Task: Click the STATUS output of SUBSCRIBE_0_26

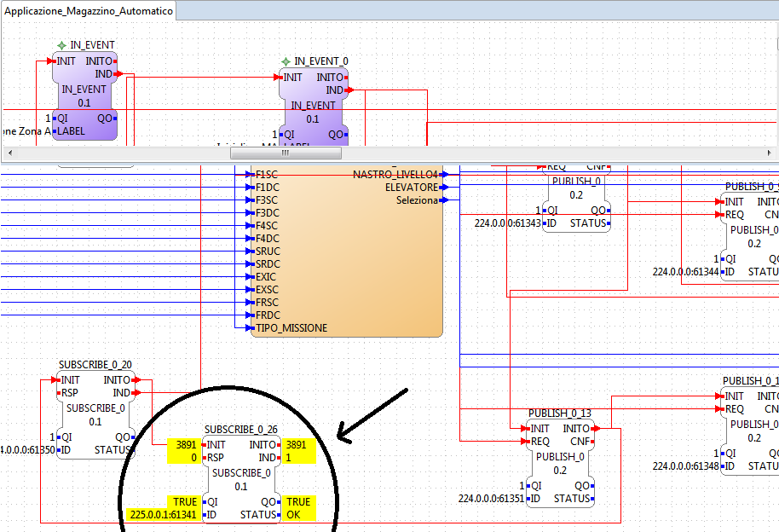Action: pos(258,515)
